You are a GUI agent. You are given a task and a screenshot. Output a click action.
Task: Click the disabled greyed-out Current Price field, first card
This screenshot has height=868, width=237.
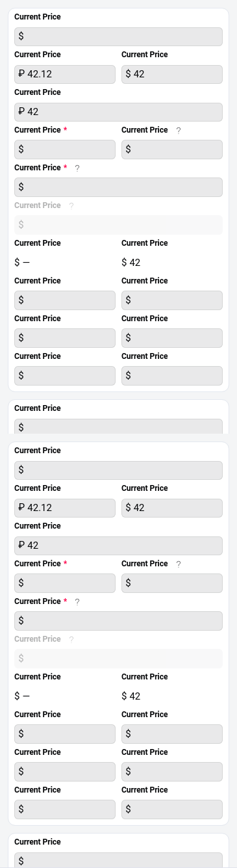click(x=118, y=225)
